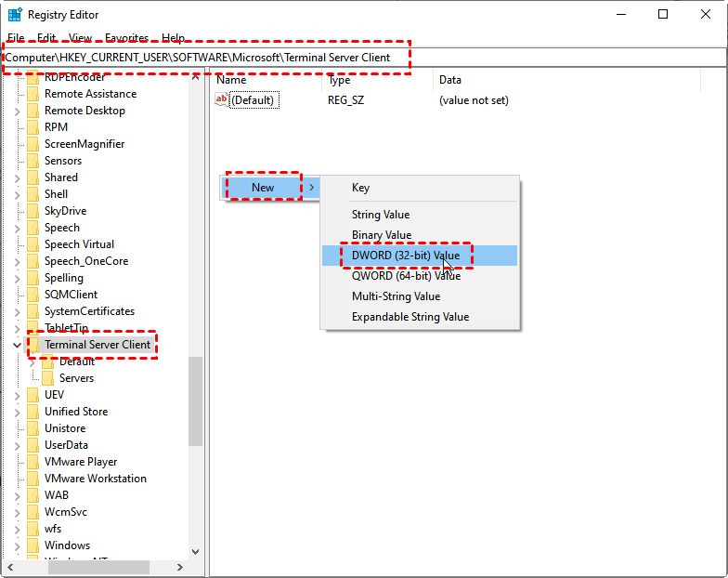Expand the Windows key in tree

(x=18, y=545)
